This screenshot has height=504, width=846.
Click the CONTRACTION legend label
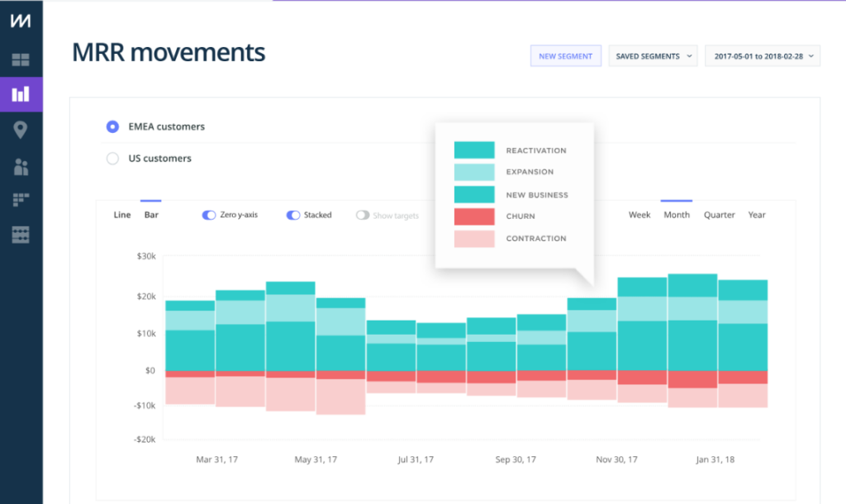[536, 238]
